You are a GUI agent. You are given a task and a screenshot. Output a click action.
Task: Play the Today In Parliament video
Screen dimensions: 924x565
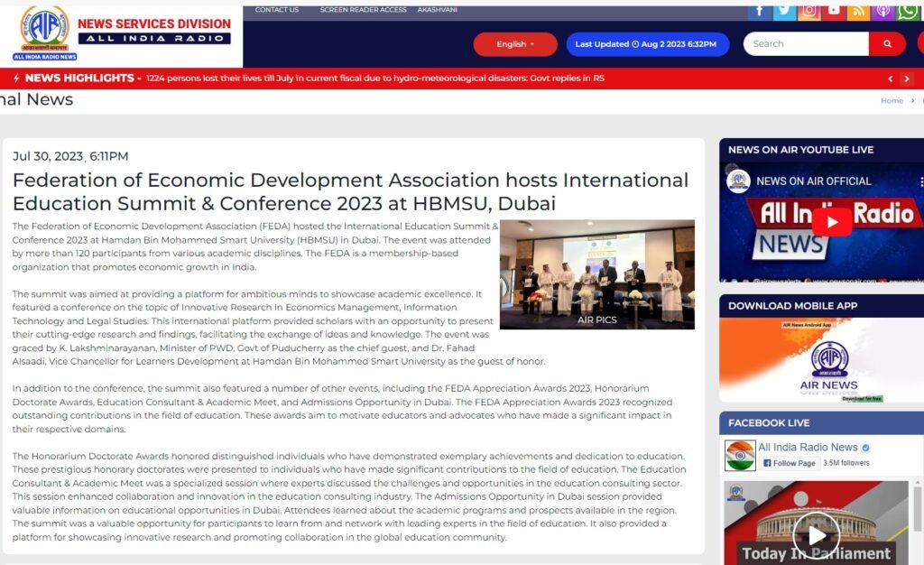coord(816,535)
